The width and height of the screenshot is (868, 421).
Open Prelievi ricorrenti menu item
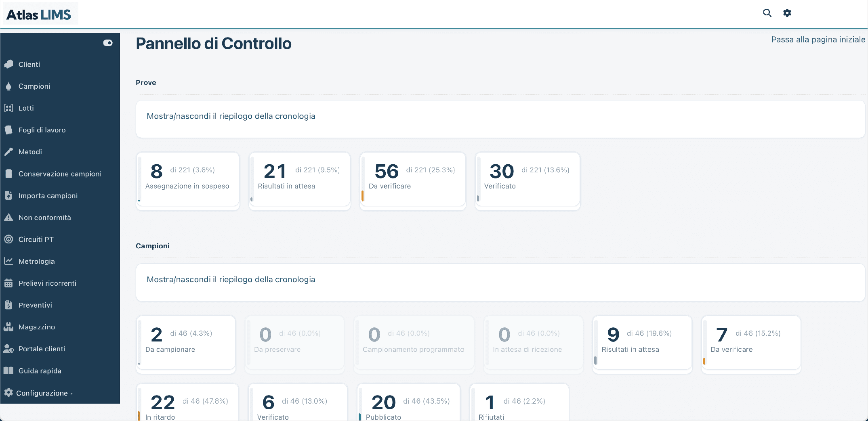pos(47,283)
